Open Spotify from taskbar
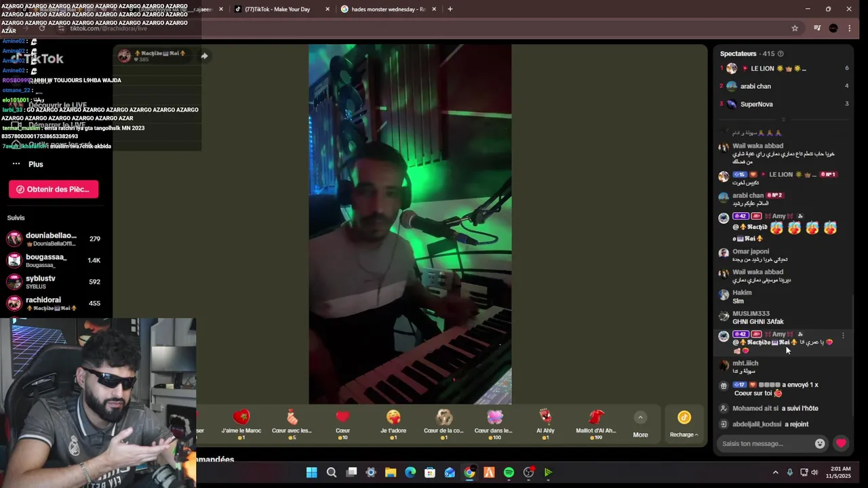Image resolution: width=868 pixels, height=488 pixels. click(509, 472)
